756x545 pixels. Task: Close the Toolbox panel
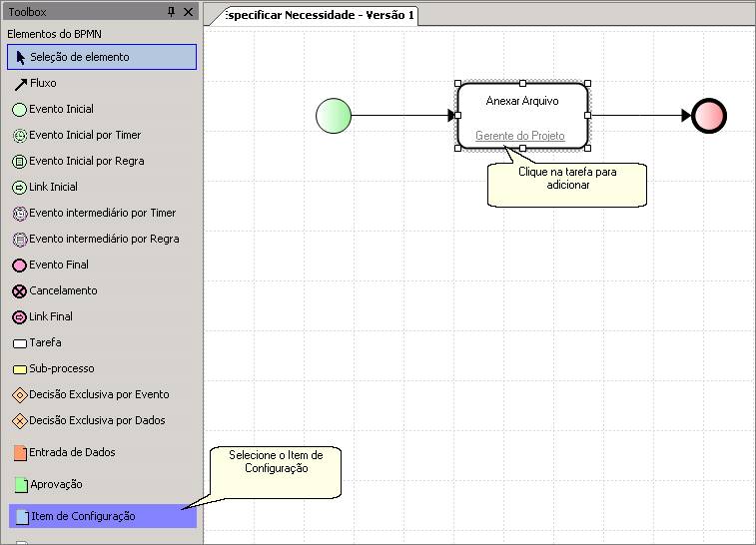[188, 12]
